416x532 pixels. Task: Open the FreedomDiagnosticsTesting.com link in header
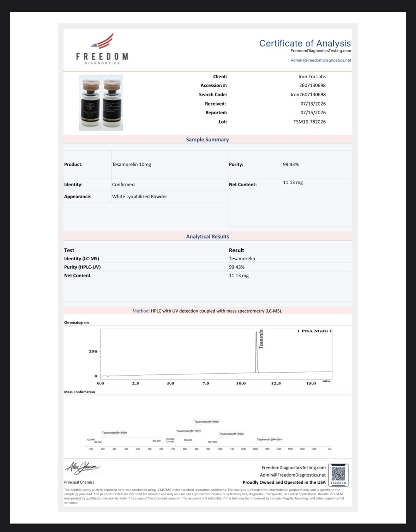[x=321, y=51]
